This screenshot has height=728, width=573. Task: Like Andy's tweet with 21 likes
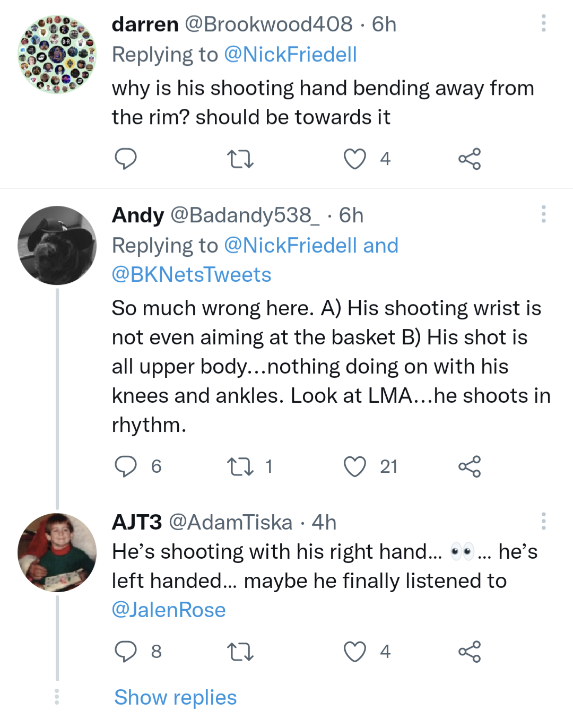pos(354,466)
